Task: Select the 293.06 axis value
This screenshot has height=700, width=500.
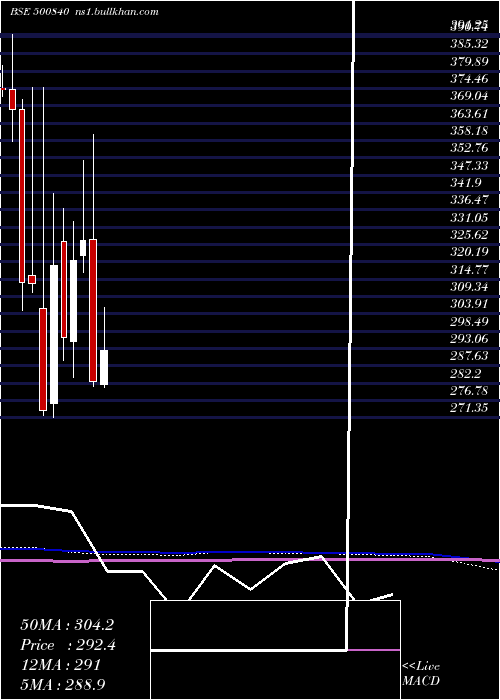Action: [x=469, y=338]
